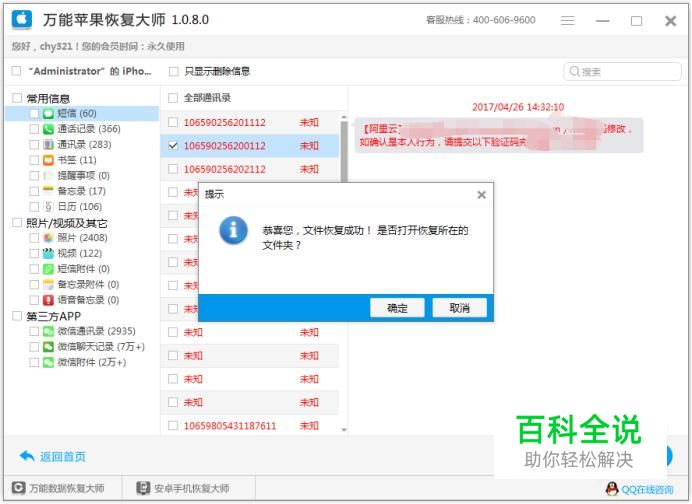This screenshot has height=504, width=692.
Task: Check the 照片/视频及其它 group checkbox
Action: tap(17, 222)
